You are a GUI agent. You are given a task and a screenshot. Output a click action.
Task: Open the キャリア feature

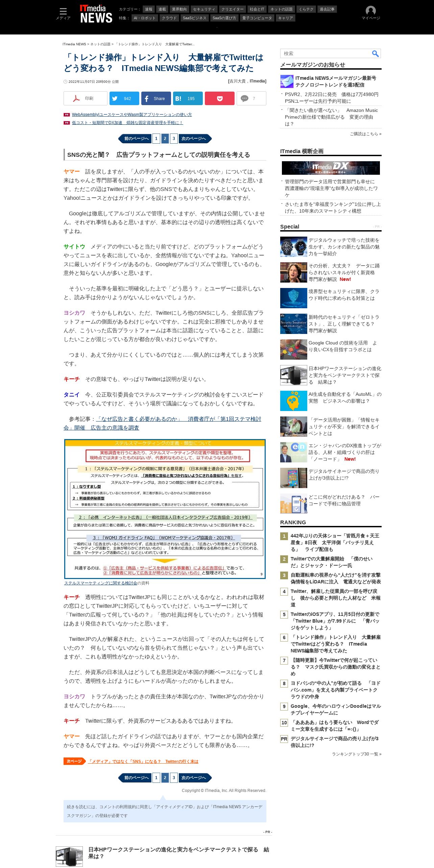pyautogui.click(x=286, y=18)
